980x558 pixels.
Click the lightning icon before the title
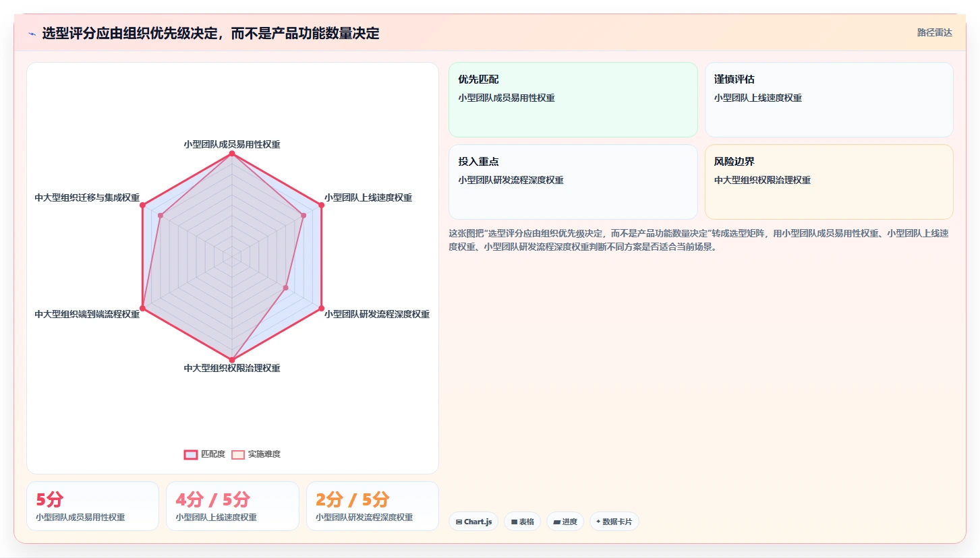pos(32,34)
